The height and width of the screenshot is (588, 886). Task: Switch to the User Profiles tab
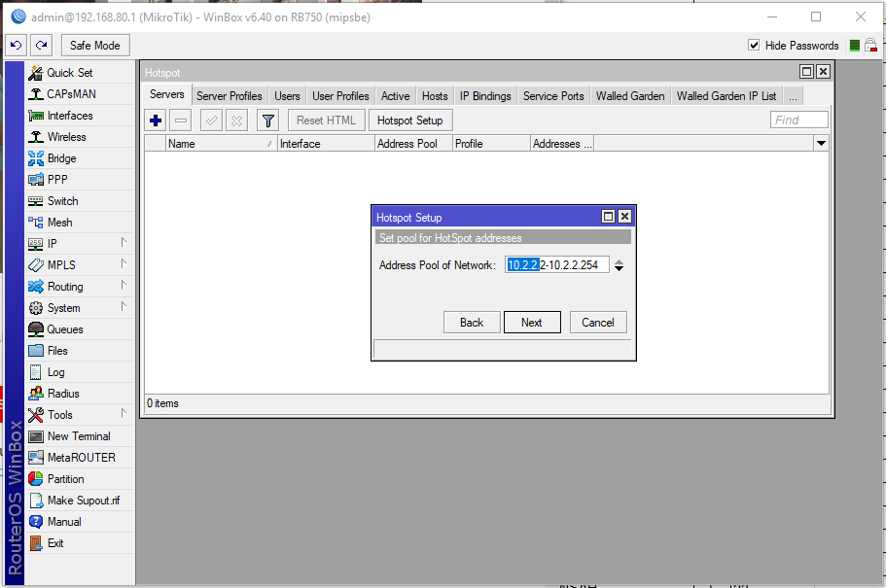(340, 96)
